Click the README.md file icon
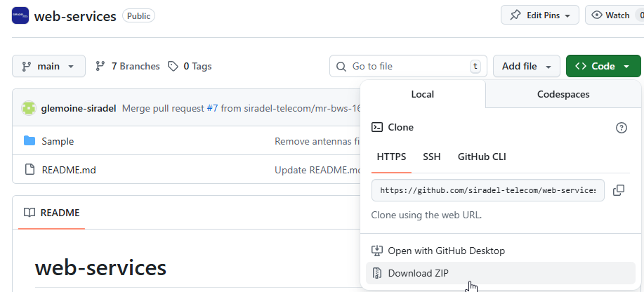 tap(29, 169)
